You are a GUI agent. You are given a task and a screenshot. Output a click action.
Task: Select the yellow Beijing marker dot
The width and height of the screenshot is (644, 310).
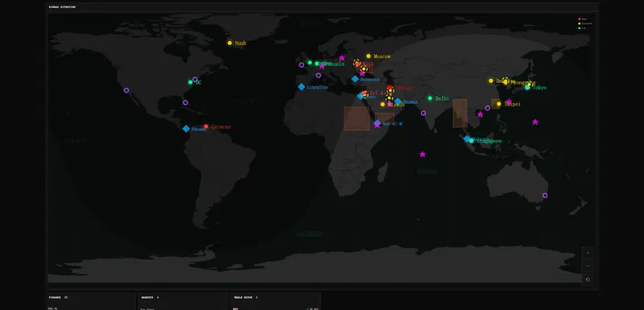click(x=491, y=81)
